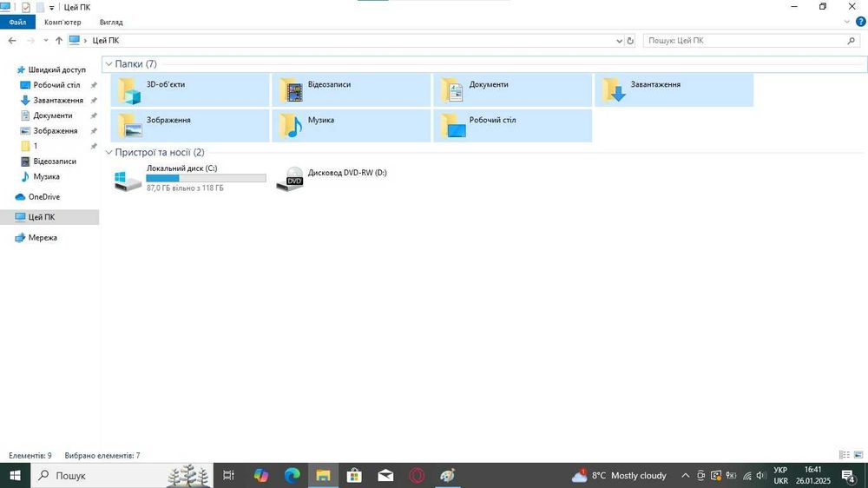Show hidden tray icons chevron

coord(686,475)
